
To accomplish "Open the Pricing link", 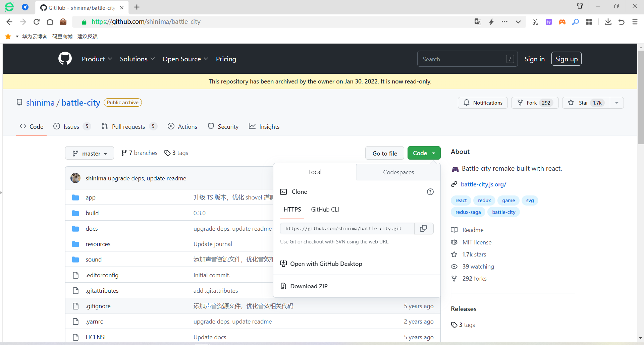I will [x=226, y=59].
